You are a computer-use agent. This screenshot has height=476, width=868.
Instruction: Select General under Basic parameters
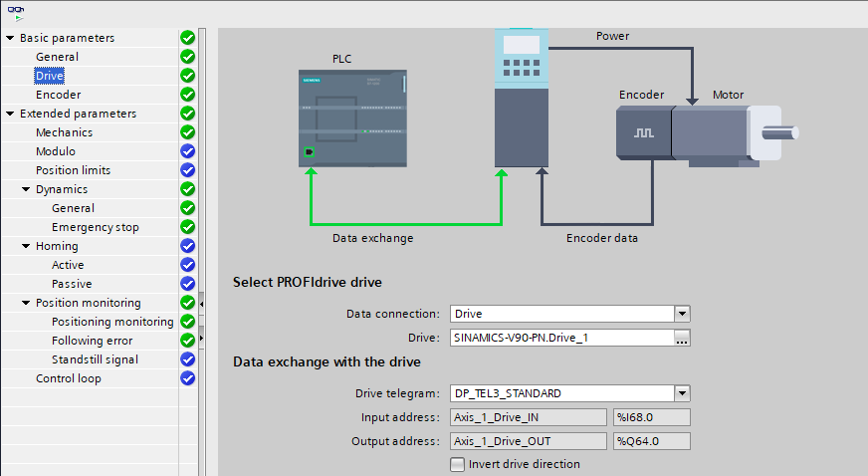coord(57,57)
